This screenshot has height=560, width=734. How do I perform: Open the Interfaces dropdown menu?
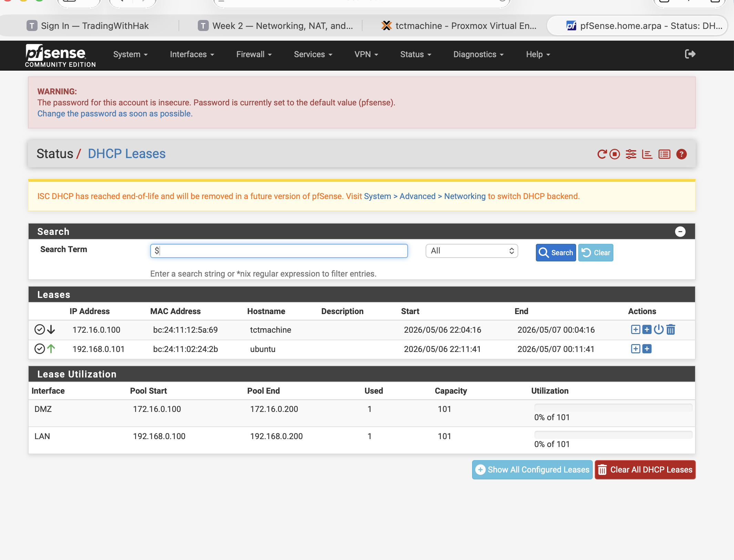pos(192,54)
